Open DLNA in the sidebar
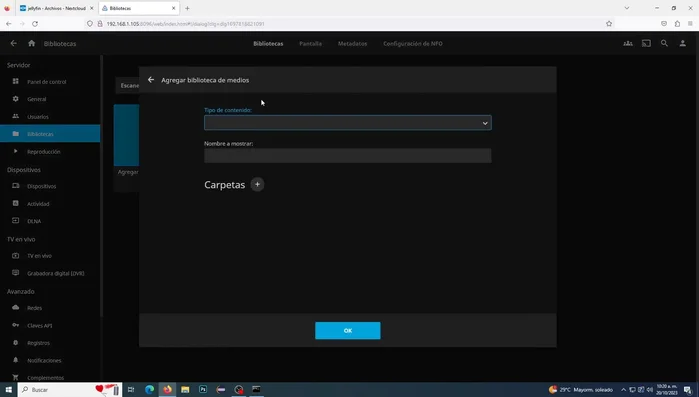The width and height of the screenshot is (699, 397). pos(50,221)
